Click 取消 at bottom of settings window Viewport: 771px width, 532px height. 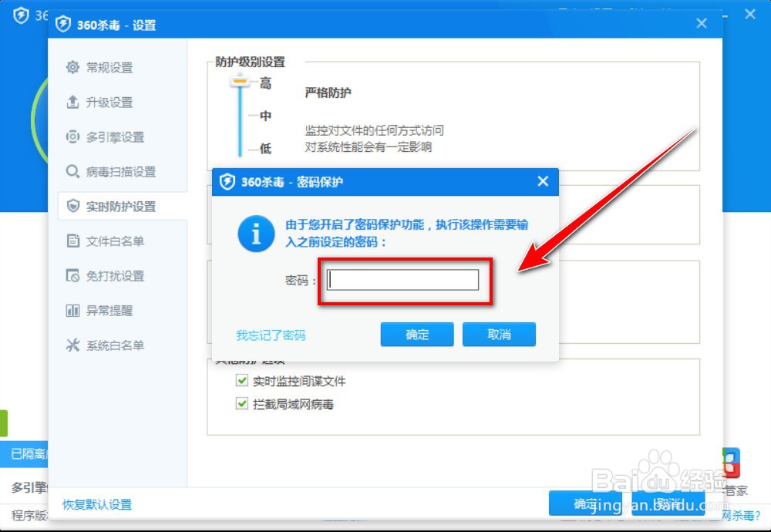(x=668, y=503)
